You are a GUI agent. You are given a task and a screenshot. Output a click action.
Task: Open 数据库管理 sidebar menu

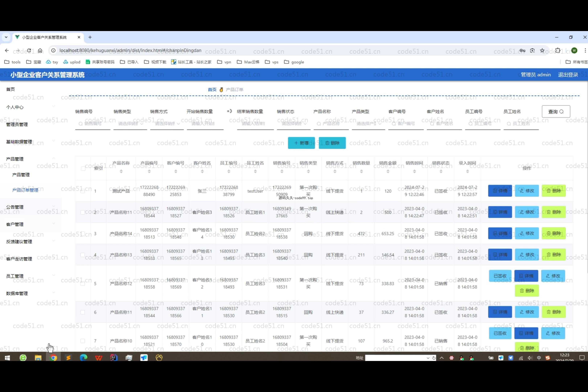(x=30, y=293)
